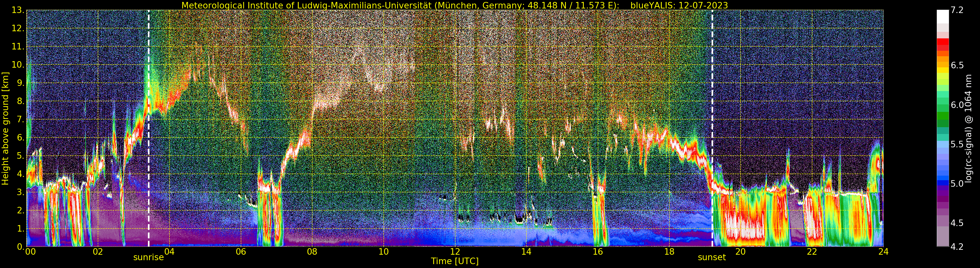The image size is (980, 268).
Task: Click the height axis tick label '3.'
Action: (20, 192)
